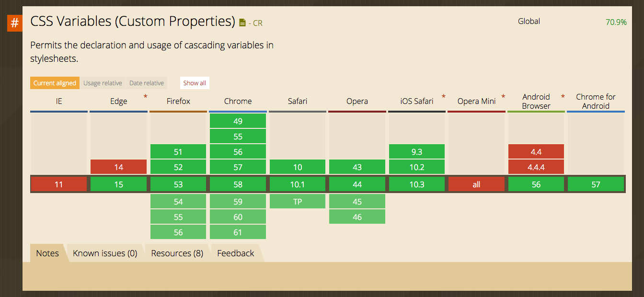Select the Safari TP cell
The width and height of the screenshot is (644, 297).
click(298, 202)
